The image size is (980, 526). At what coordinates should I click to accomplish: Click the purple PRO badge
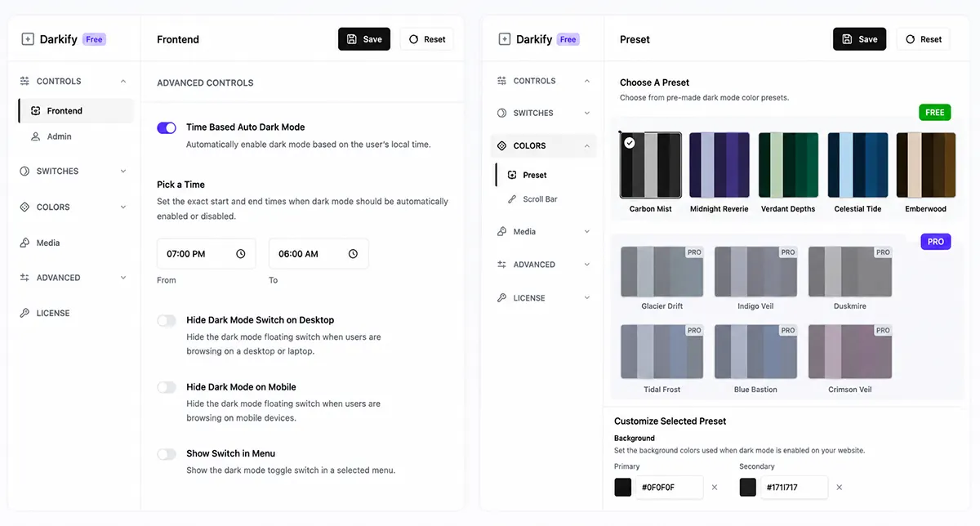pyautogui.click(x=936, y=242)
